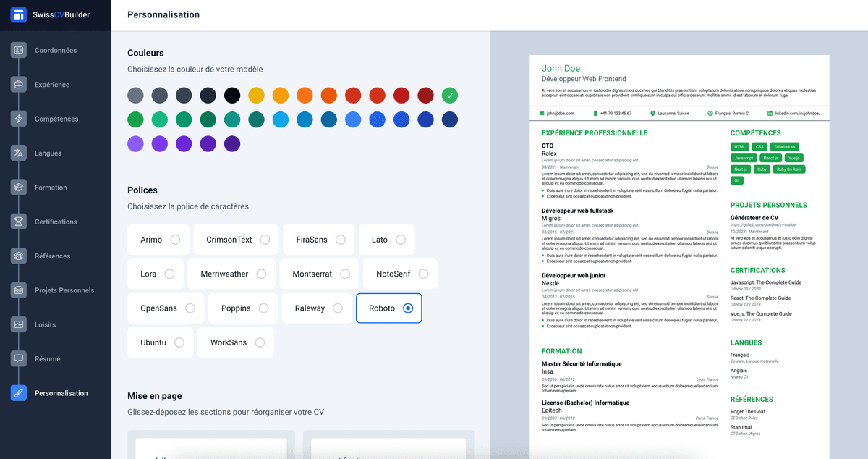Open the Certifications hourglass icon
The image size is (868, 459).
[19, 222]
